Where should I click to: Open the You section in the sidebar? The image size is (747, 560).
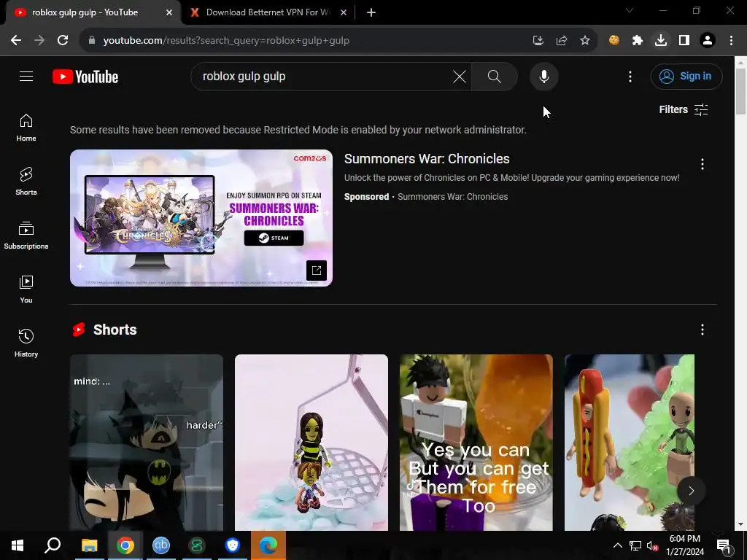coord(26,289)
